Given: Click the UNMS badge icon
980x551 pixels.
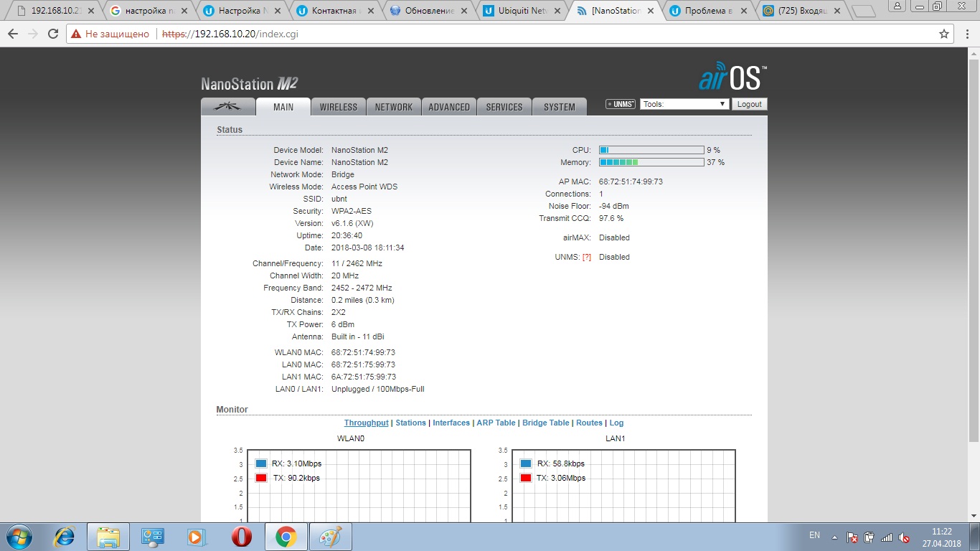Looking at the screenshot, I should tap(621, 104).
